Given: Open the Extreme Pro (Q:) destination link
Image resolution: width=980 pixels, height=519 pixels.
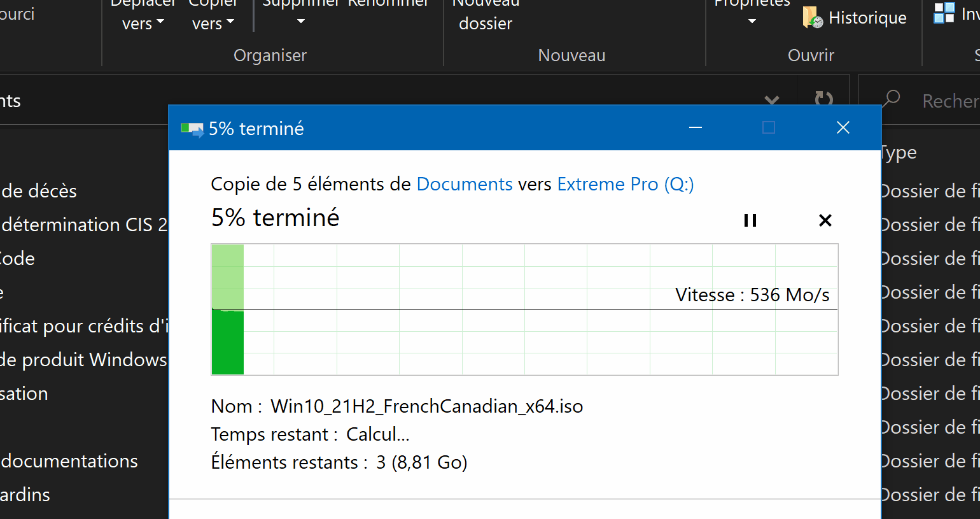Looking at the screenshot, I should pos(625,183).
